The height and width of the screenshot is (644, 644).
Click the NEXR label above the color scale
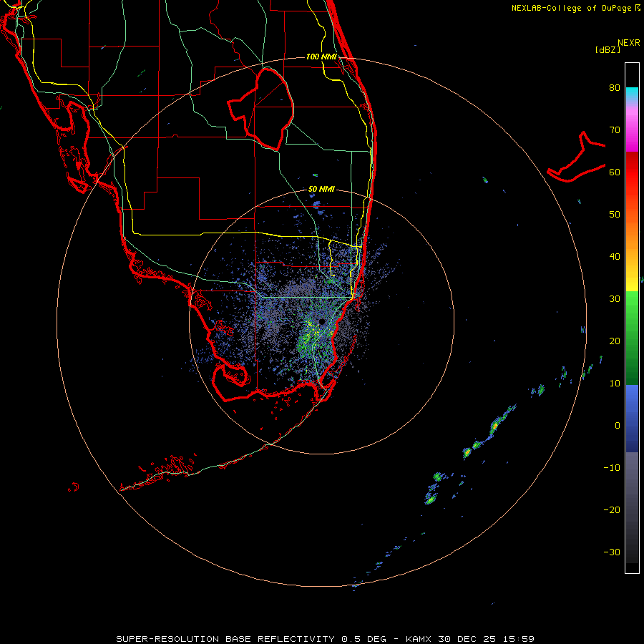point(629,43)
